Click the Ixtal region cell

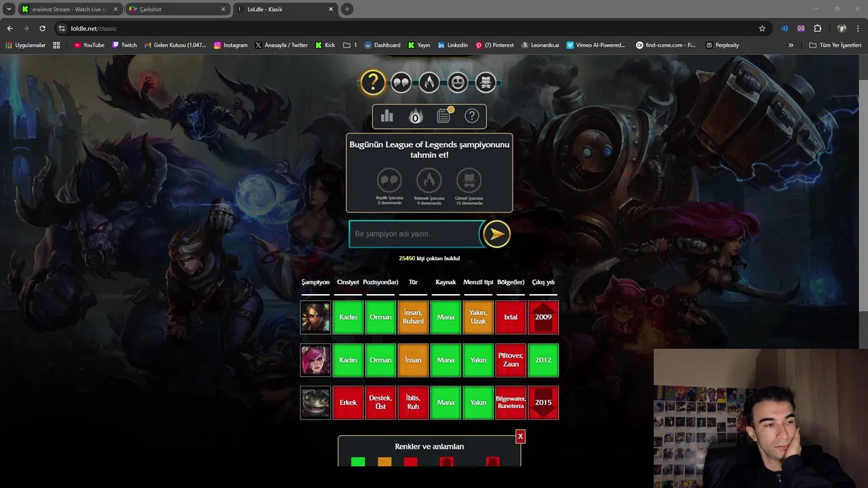(511, 317)
